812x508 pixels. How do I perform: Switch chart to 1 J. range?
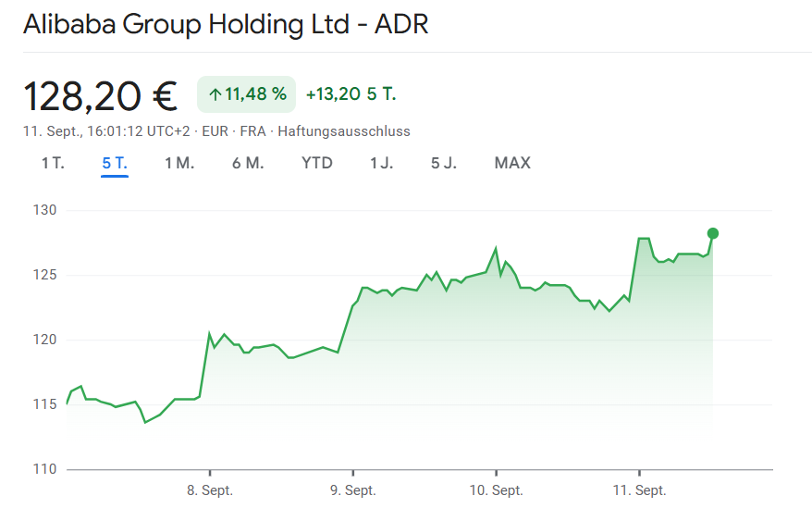coord(381,164)
